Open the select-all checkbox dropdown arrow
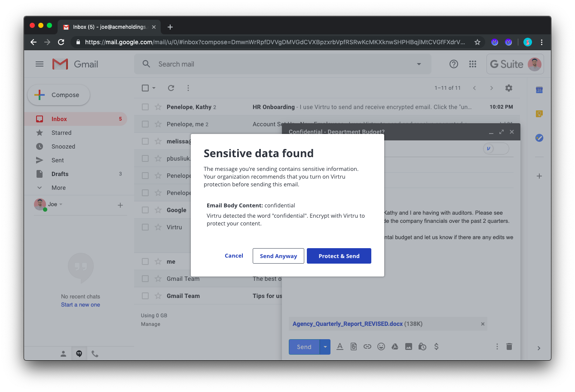The width and height of the screenshot is (575, 392). [x=154, y=88]
